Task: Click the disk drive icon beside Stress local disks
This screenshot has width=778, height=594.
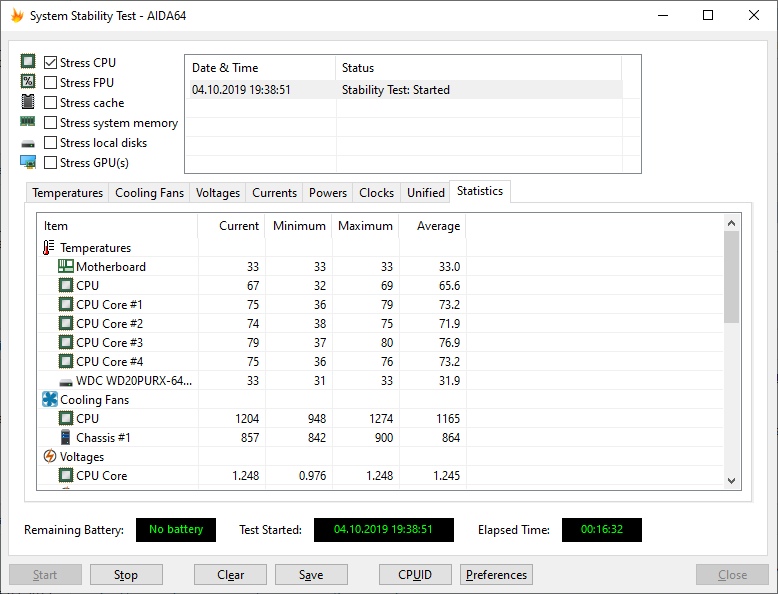Action: pos(28,144)
